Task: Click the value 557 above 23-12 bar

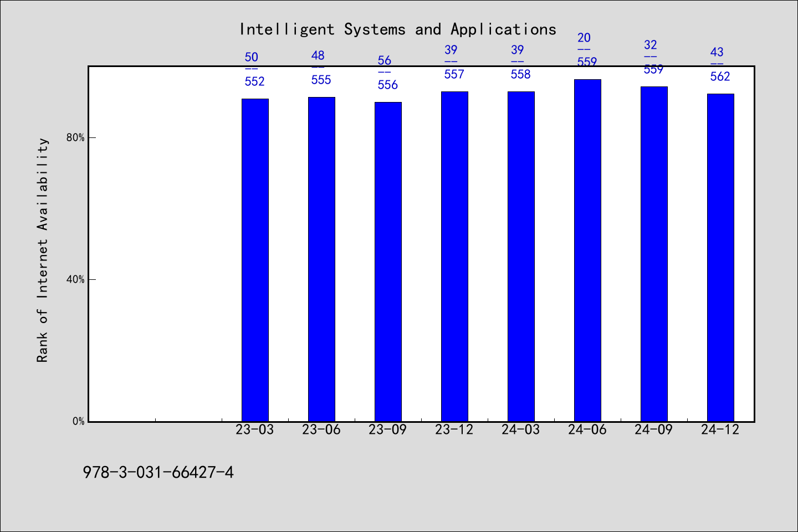Action: point(454,74)
